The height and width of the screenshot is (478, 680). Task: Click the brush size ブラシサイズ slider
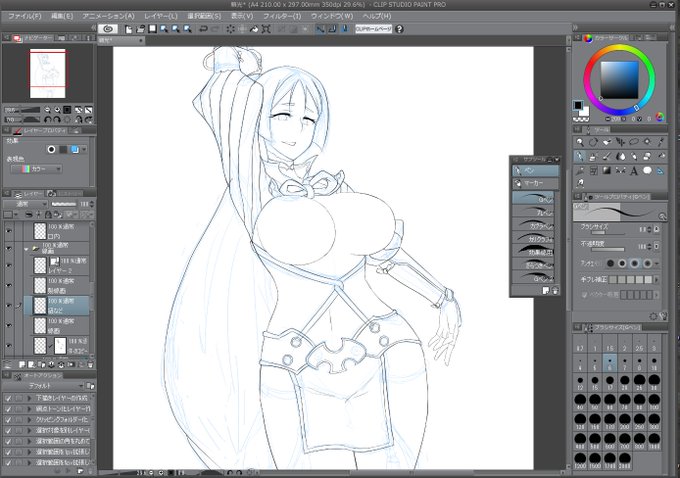point(608,233)
